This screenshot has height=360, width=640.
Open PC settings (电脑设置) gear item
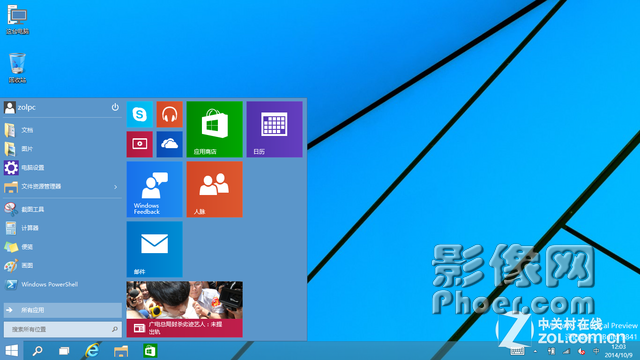click(x=62, y=168)
